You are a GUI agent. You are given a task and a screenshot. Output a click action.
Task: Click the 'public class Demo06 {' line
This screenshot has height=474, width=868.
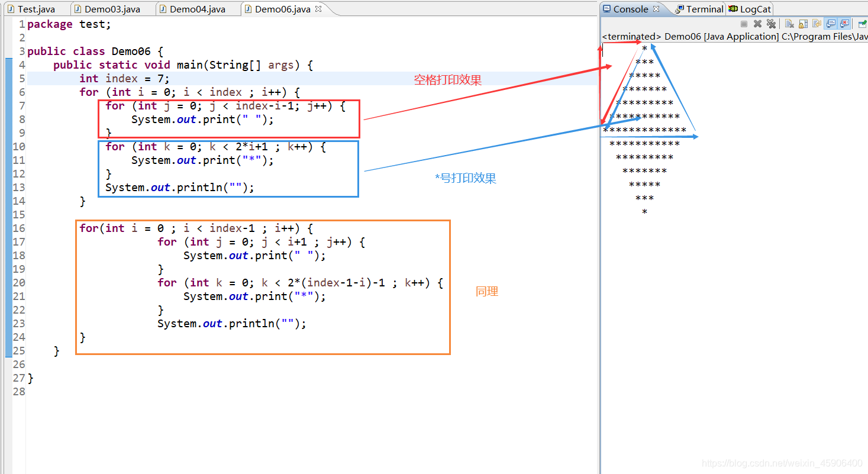tap(95, 51)
